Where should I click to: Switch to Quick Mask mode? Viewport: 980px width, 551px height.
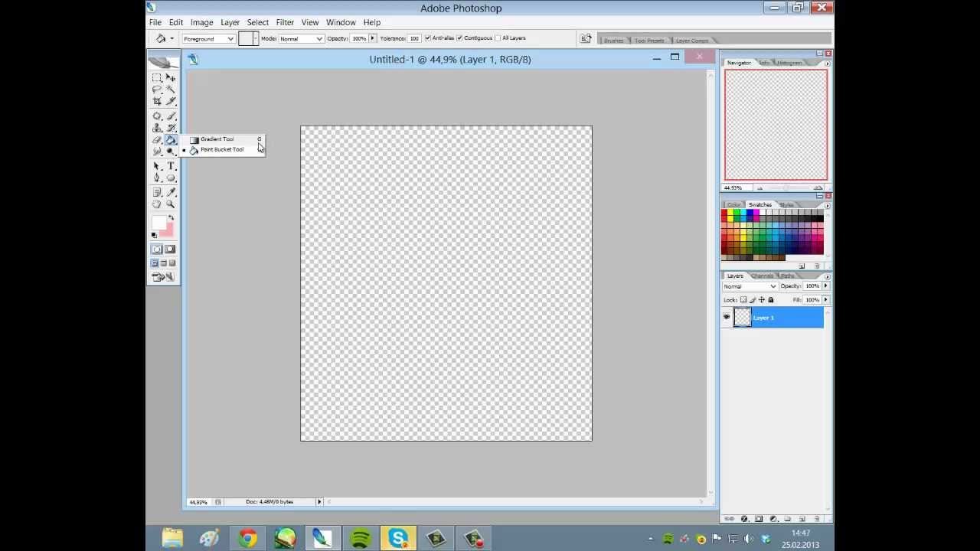170,249
